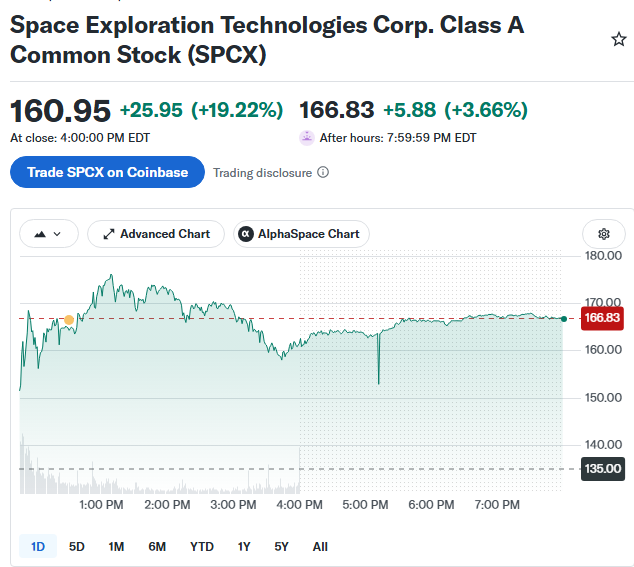Screen dimensions: 634x567
Task: Select the 6M time range
Action: pyautogui.click(x=157, y=546)
